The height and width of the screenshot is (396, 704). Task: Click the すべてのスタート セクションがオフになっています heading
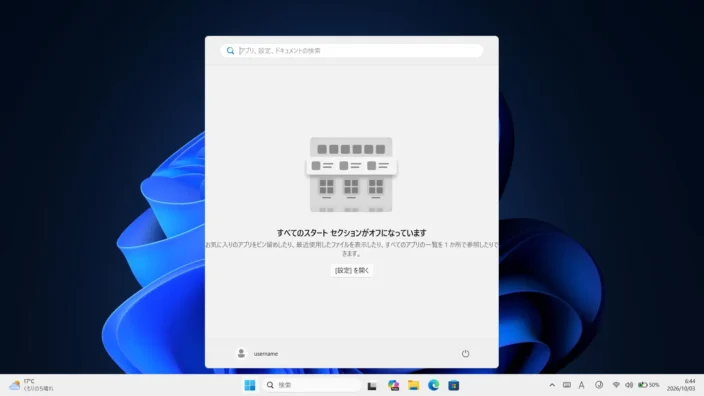[352, 233]
